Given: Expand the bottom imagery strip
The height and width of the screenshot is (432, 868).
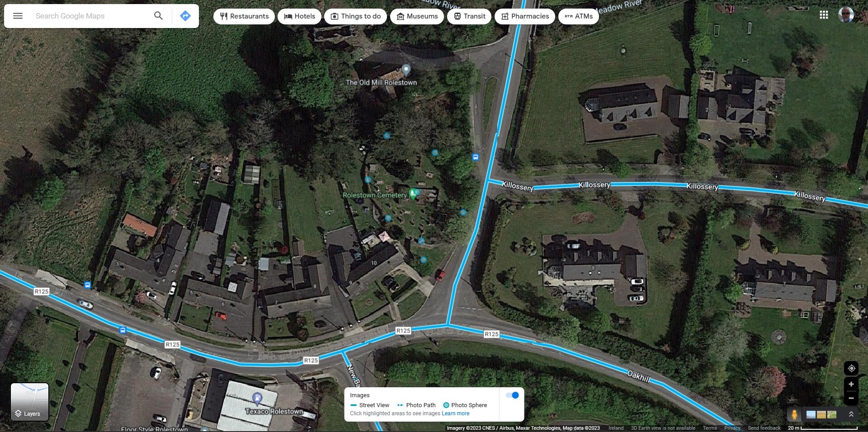Looking at the screenshot, I should [x=851, y=414].
